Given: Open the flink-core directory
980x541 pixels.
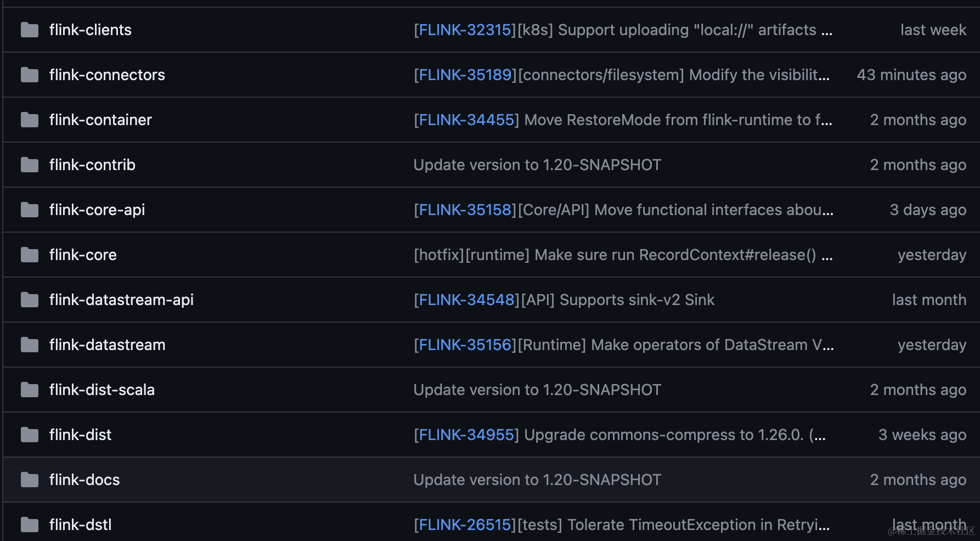Looking at the screenshot, I should coord(83,255).
